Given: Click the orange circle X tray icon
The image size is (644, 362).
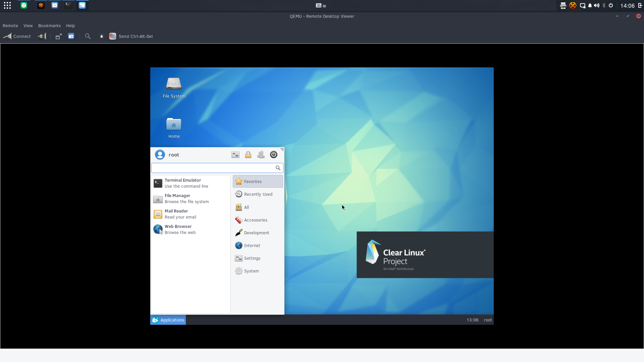Looking at the screenshot, I should click(x=573, y=5).
